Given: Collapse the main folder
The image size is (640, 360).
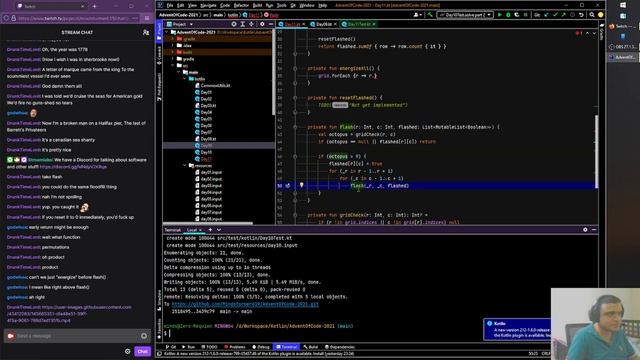Looking at the screenshot, I should pyautogui.click(x=179, y=72).
